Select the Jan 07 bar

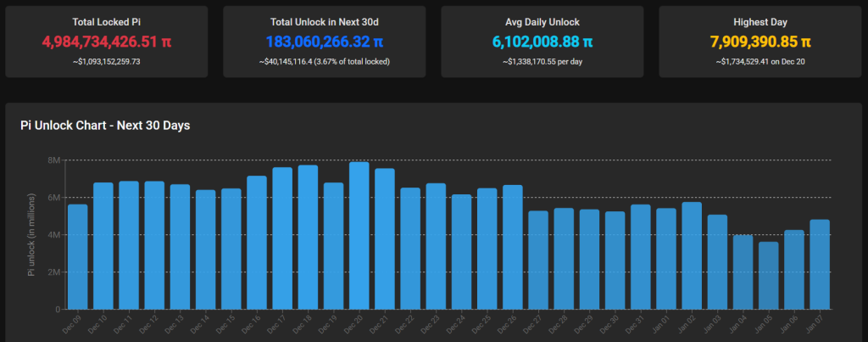click(820, 264)
